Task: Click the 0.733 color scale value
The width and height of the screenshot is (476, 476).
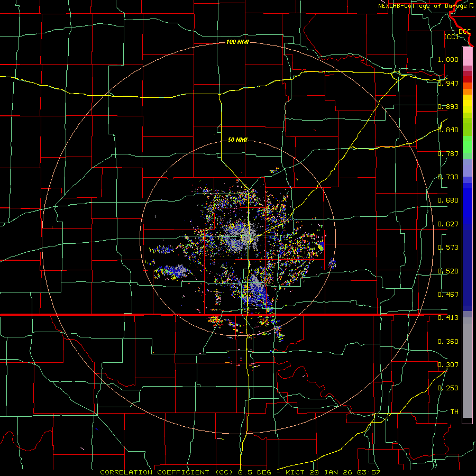Action: coord(448,177)
